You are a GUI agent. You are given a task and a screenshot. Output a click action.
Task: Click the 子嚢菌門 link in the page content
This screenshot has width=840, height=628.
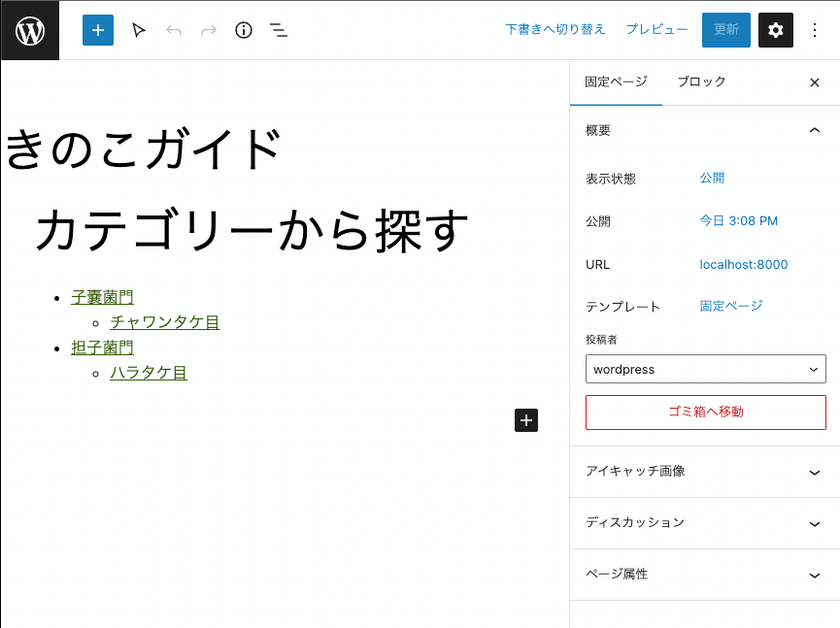[102, 296]
